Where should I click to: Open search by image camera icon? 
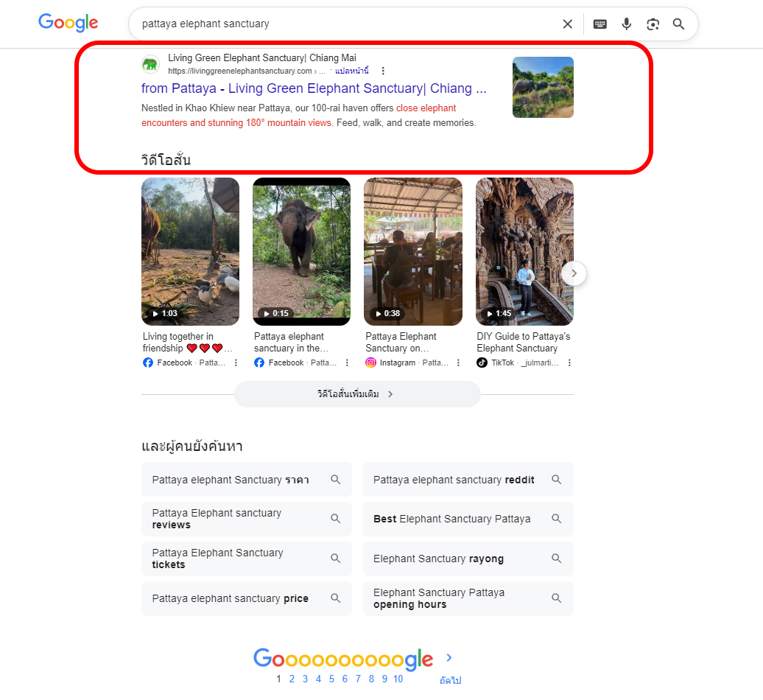(x=653, y=24)
